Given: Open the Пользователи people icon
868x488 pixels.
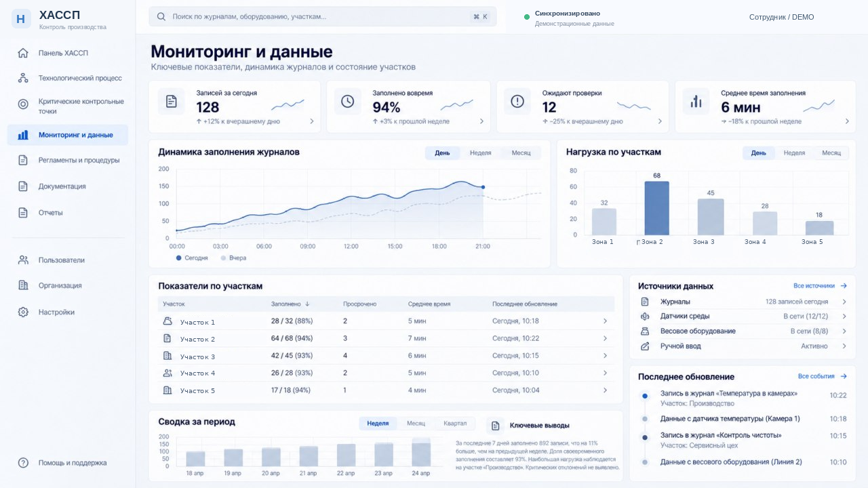Looking at the screenshot, I should click(x=23, y=260).
